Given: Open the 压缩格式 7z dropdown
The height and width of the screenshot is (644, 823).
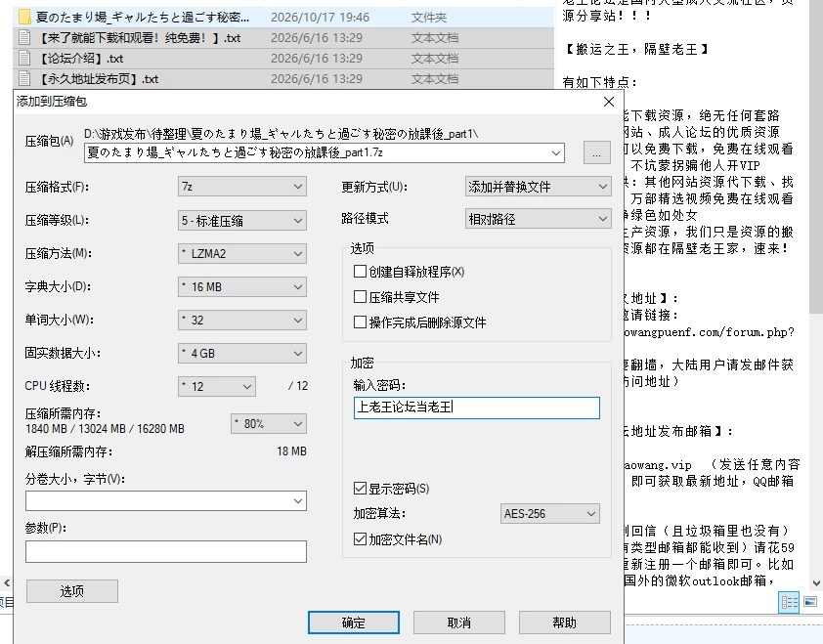Looking at the screenshot, I should (242, 187).
